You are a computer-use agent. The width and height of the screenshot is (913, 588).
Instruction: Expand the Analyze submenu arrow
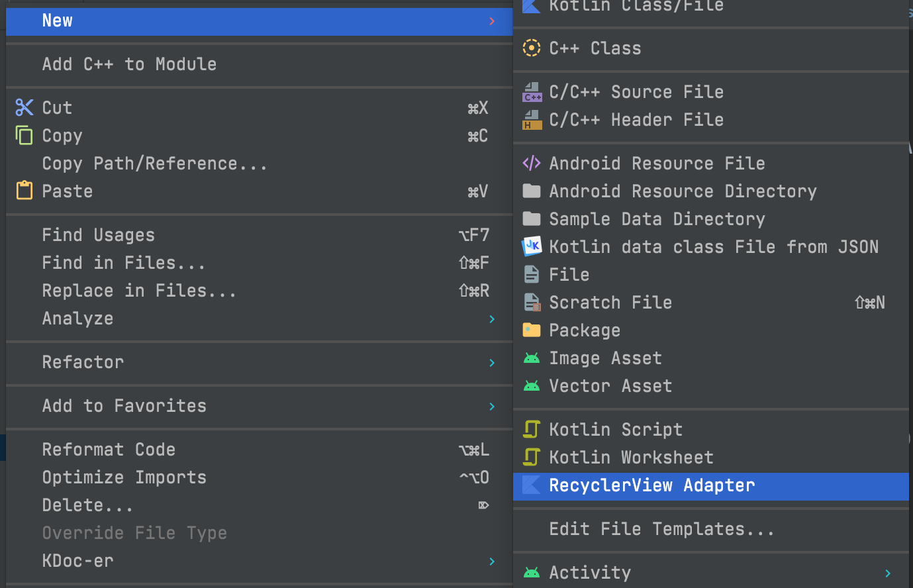(x=492, y=319)
